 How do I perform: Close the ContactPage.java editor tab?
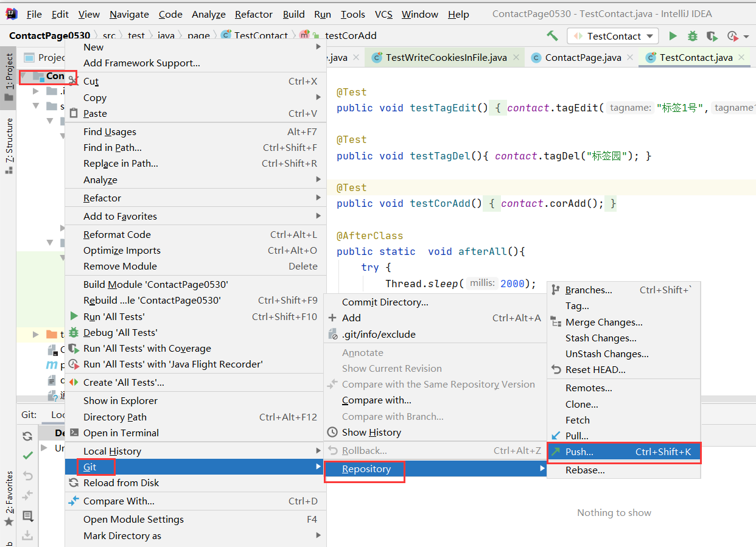[630, 57]
